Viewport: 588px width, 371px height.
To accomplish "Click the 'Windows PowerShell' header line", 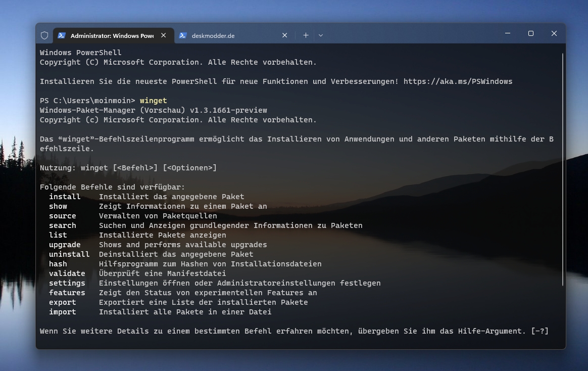I will coord(81,53).
